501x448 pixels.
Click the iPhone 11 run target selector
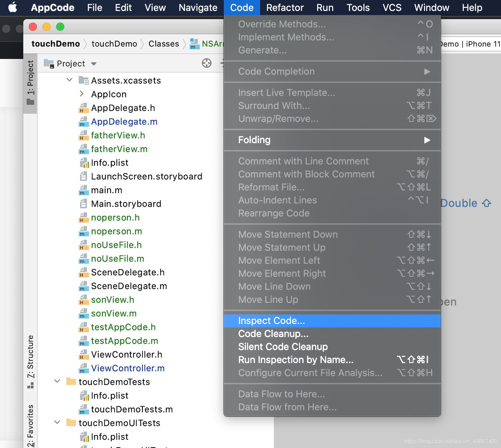(471, 44)
